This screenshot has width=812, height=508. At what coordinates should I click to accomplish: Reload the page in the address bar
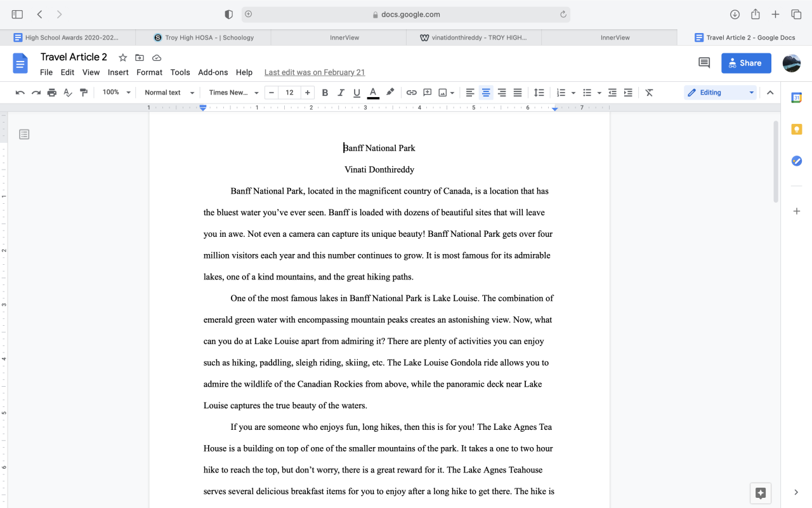[x=563, y=15]
